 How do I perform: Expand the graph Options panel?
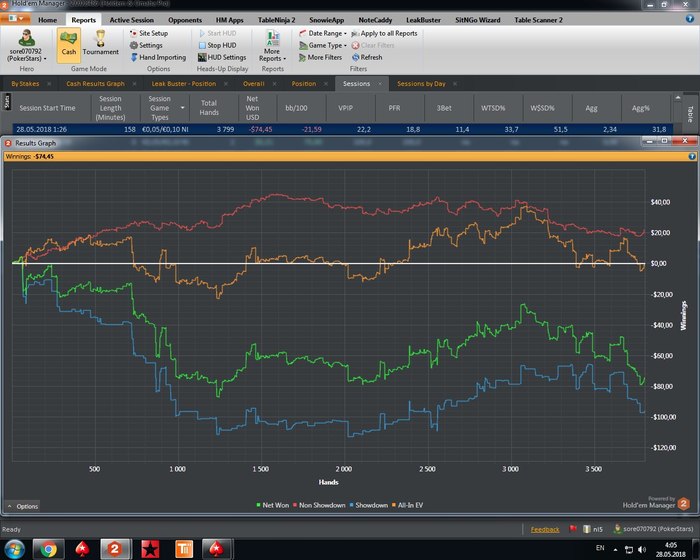point(23,506)
